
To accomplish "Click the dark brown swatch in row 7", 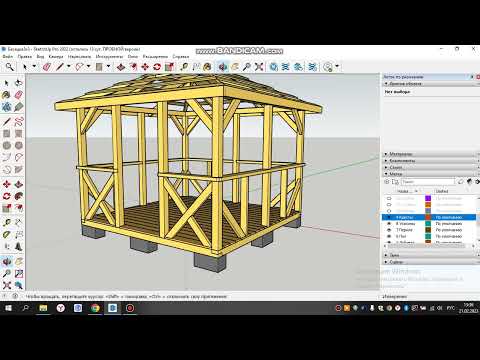I will 428,230.
